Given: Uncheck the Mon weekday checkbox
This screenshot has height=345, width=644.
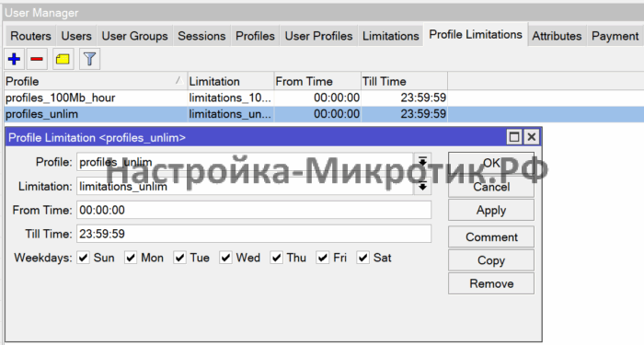Looking at the screenshot, I should click(x=131, y=258).
